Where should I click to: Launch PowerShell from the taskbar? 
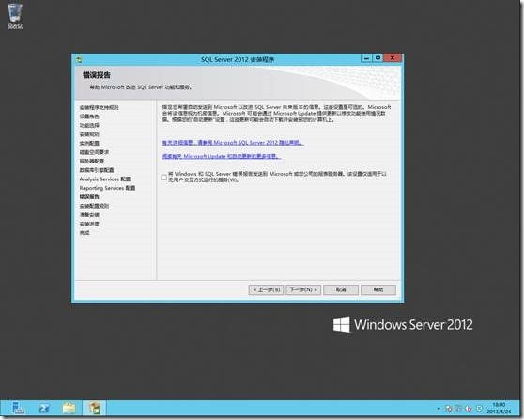(44, 409)
